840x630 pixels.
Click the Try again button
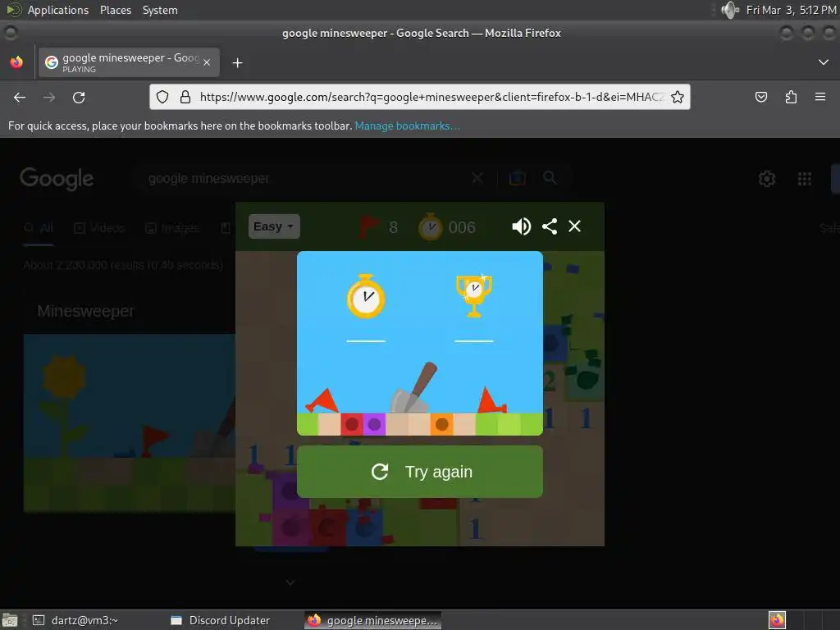(419, 472)
